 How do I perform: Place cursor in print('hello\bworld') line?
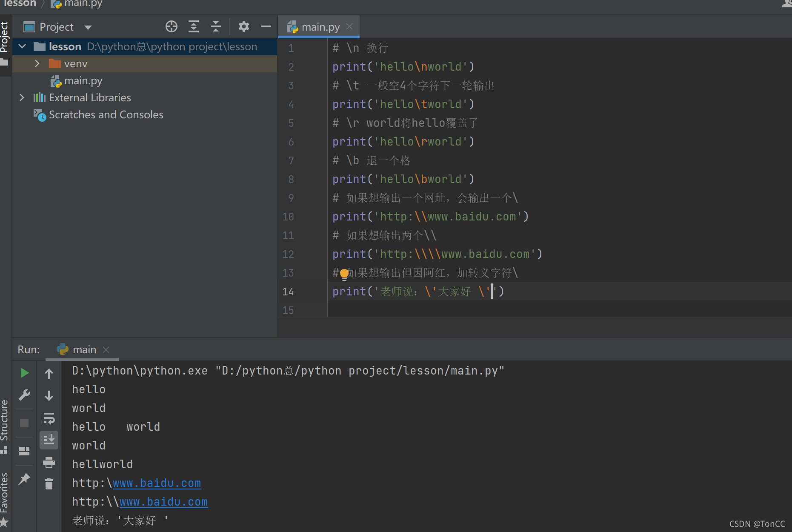(403, 179)
